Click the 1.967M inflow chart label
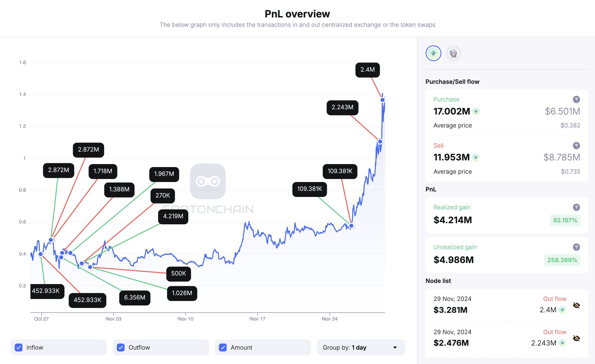The image size is (595, 364). [x=164, y=174]
